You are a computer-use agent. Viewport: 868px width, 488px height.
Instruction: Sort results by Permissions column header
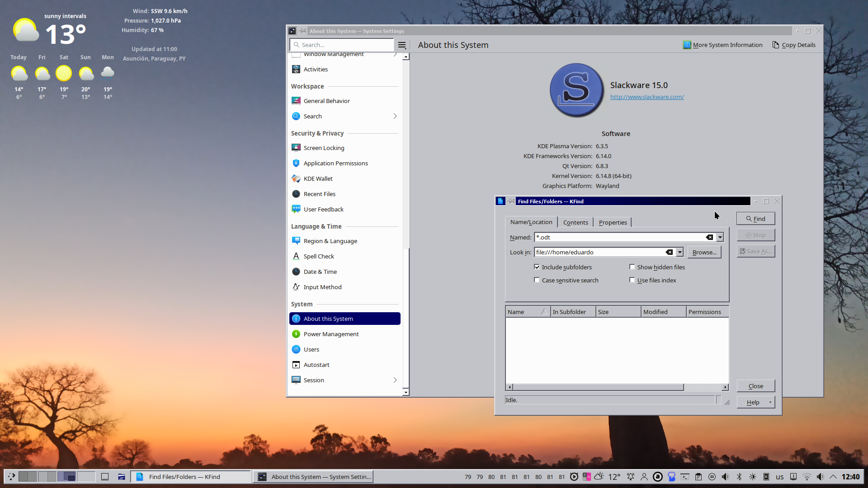(x=708, y=312)
